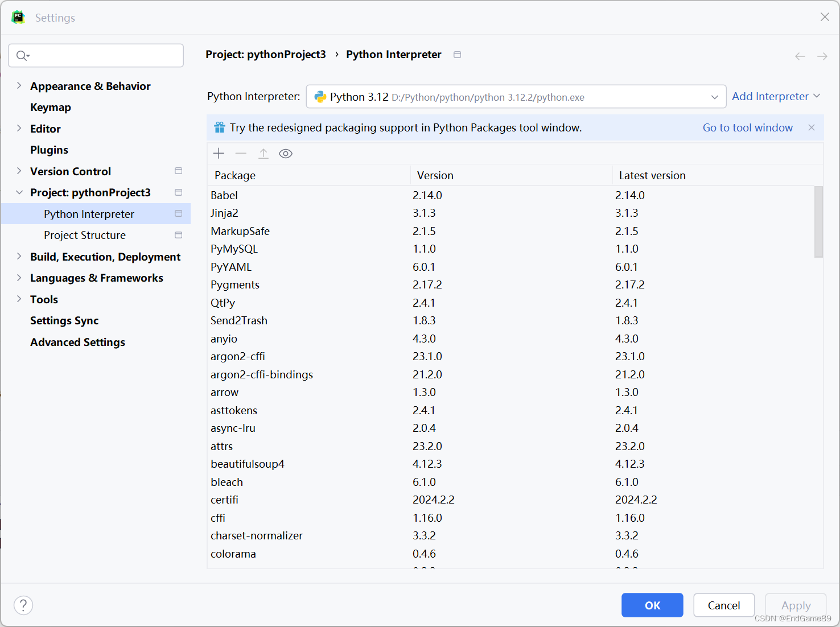Select the MarkupSafe package row
The image size is (840, 627).
510,231
